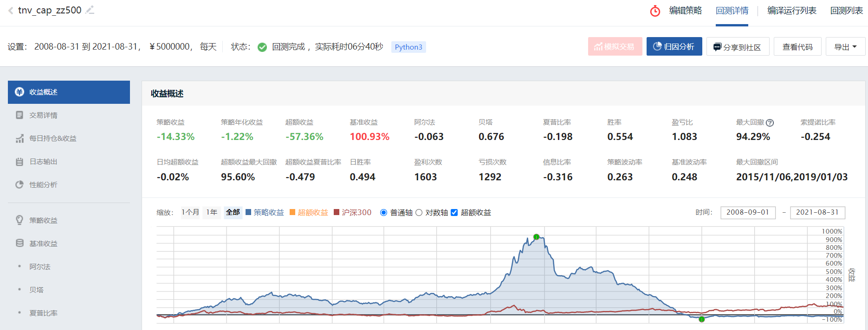Click 超额收益最大回撤 value 95.60%
The height and width of the screenshot is (330, 868).
click(238, 177)
